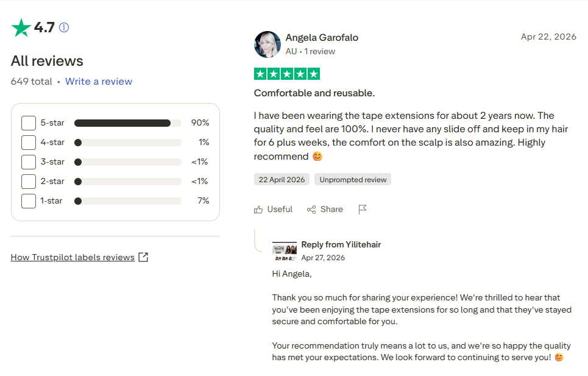
Task: Click the Angela Garofalo reviewer name
Action: click(x=322, y=38)
